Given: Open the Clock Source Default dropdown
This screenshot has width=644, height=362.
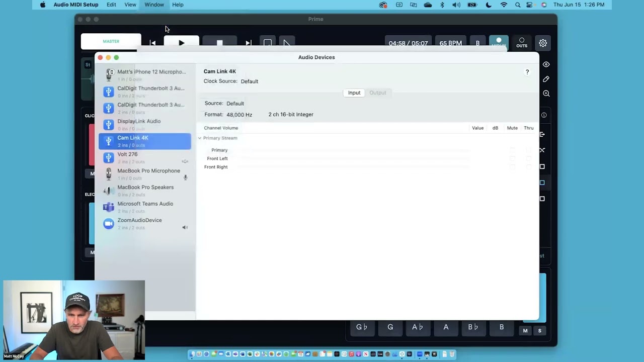Looking at the screenshot, I should pyautogui.click(x=250, y=81).
